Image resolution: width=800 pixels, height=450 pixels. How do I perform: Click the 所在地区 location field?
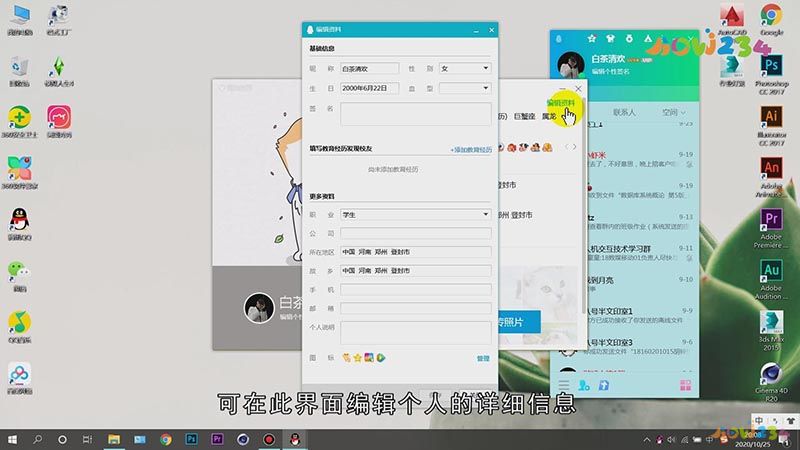pos(415,252)
